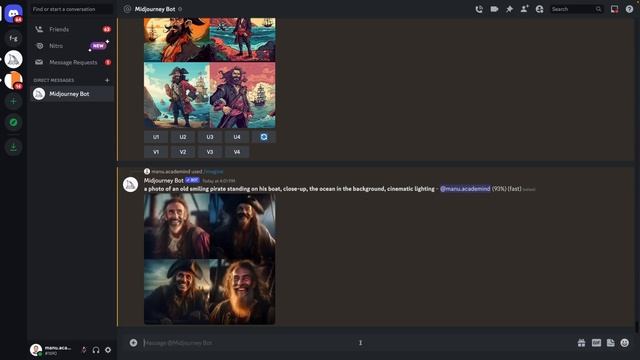Screen dimensions: 640x360
Task: Upscale second image with U2
Action: [183, 137]
